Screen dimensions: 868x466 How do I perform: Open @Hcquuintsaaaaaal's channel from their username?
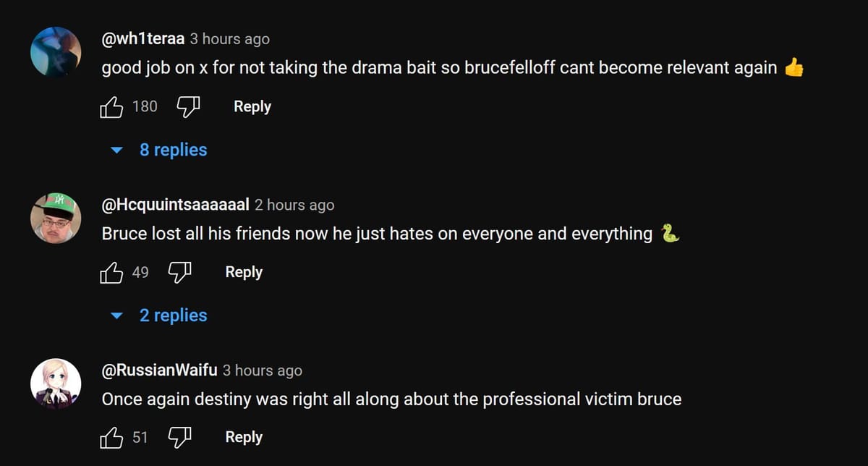(175, 205)
